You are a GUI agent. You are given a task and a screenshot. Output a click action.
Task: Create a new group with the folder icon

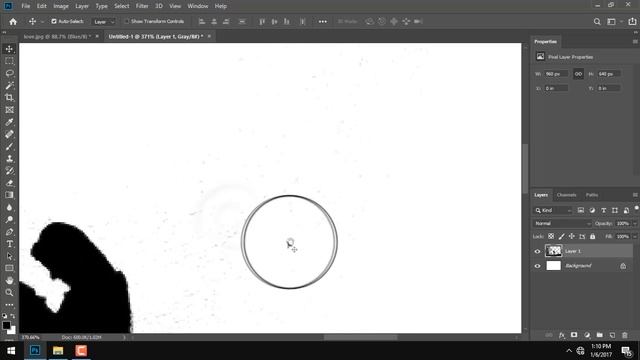pos(599,335)
